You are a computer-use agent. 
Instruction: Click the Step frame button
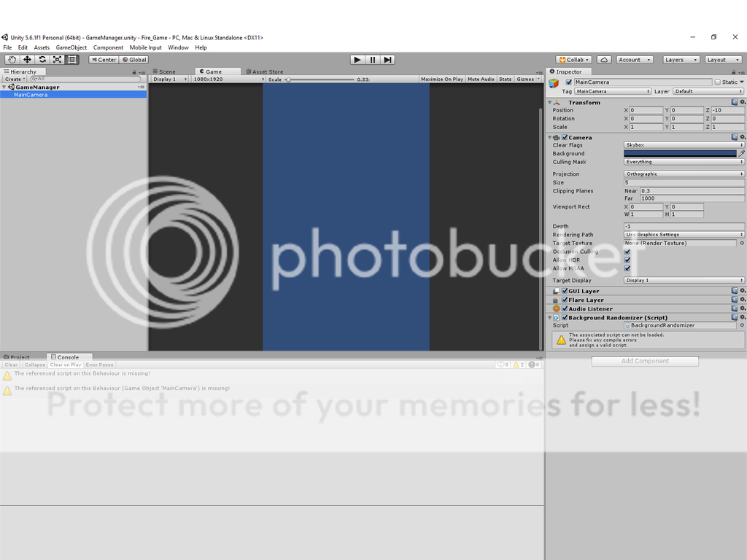pos(388,60)
